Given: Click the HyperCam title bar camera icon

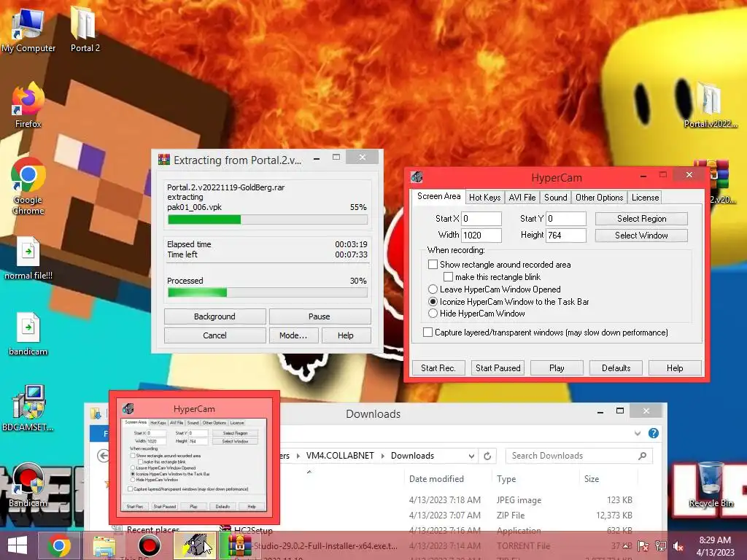Looking at the screenshot, I should coord(417,177).
